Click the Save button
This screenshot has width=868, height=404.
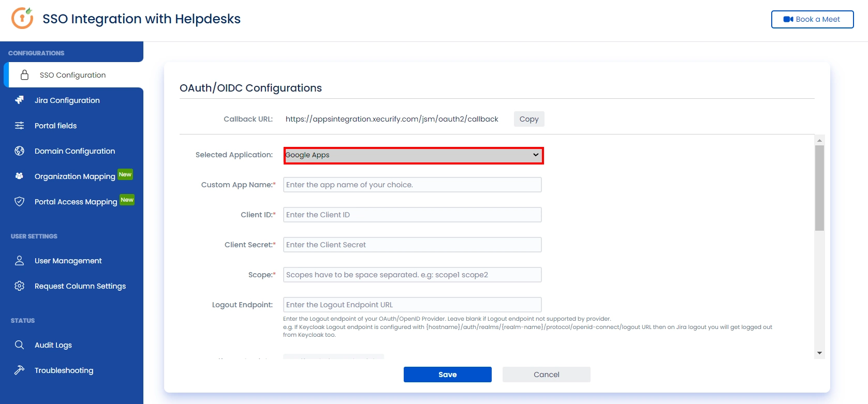point(448,375)
